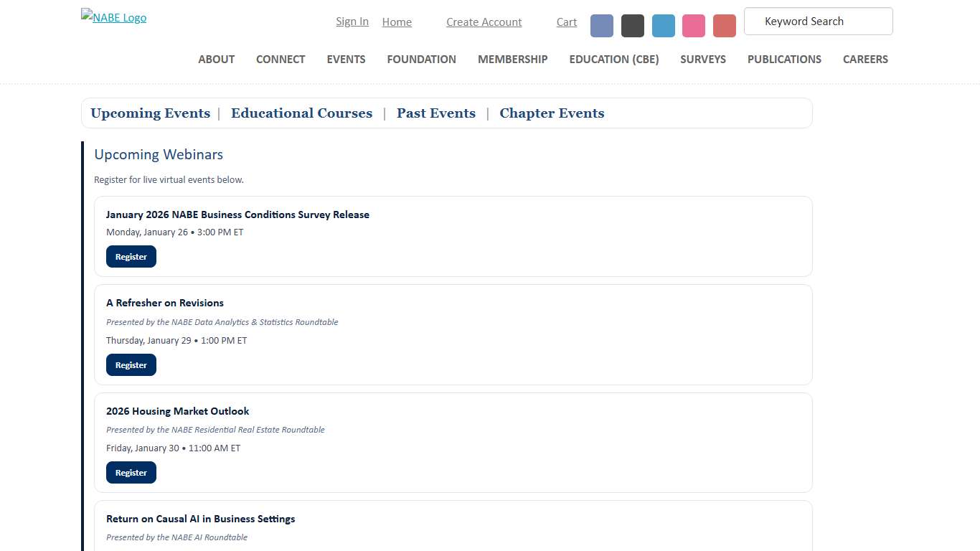Open NABE's Facebook page via blue social icon

(x=601, y=25)
